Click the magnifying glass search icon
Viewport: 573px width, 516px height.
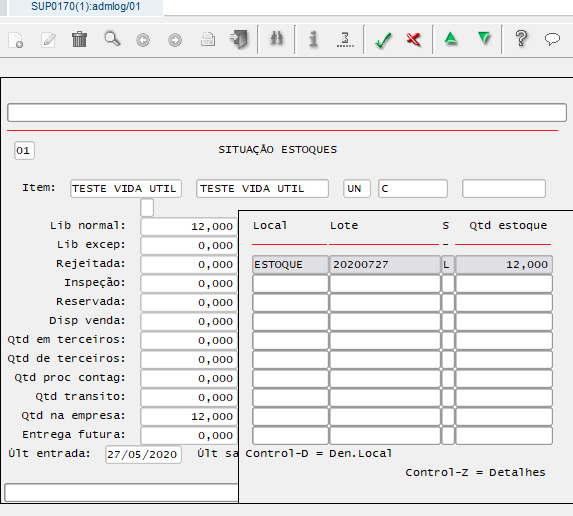(x=112, y=39)
